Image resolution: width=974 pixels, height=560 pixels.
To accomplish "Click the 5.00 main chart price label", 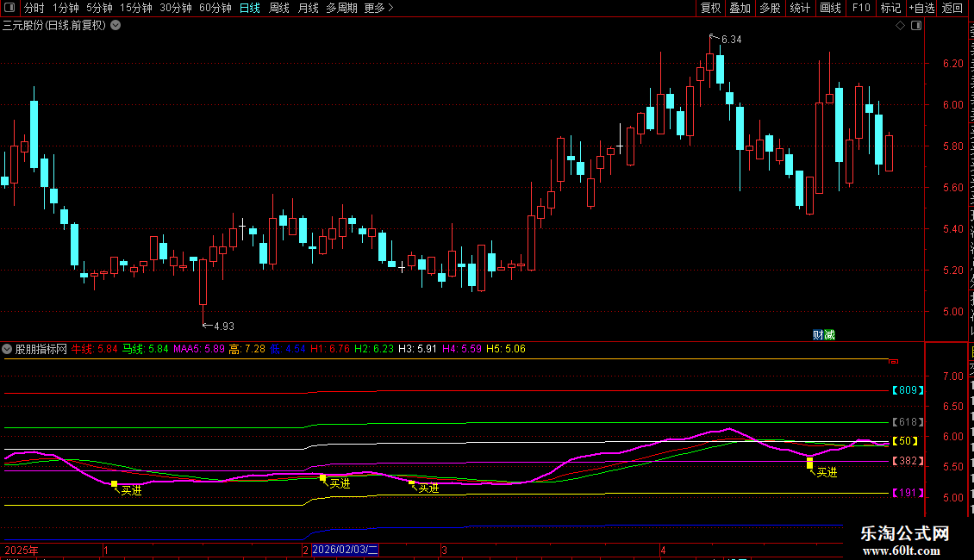I will tap(952, 312).
